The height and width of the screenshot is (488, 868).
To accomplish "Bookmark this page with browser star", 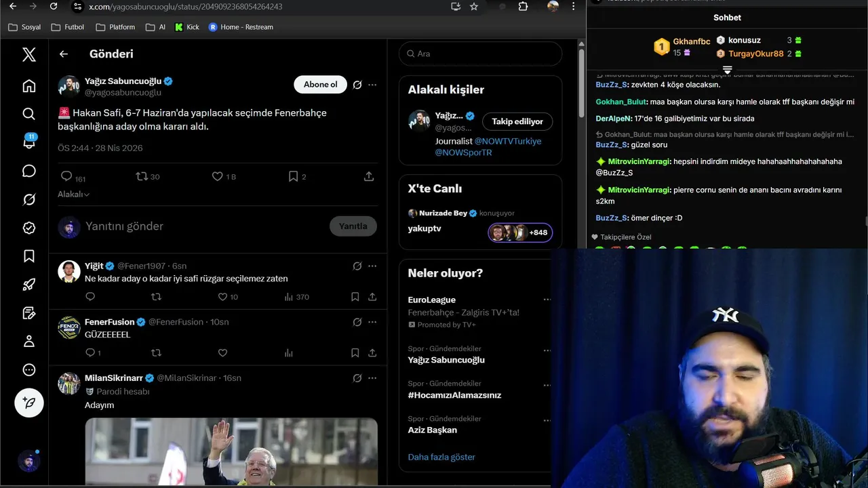I will click(474, 6).
